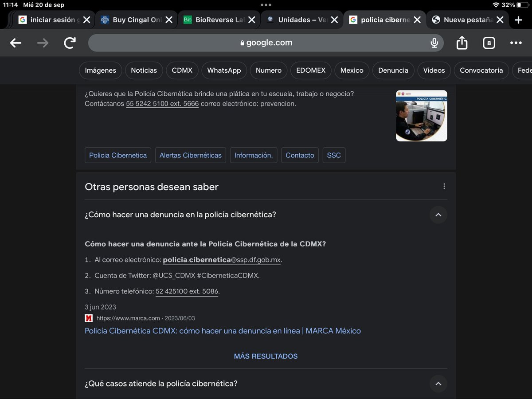Collapse '¿Cómo hacer una denuncia' question chevron

click(438, 215)
